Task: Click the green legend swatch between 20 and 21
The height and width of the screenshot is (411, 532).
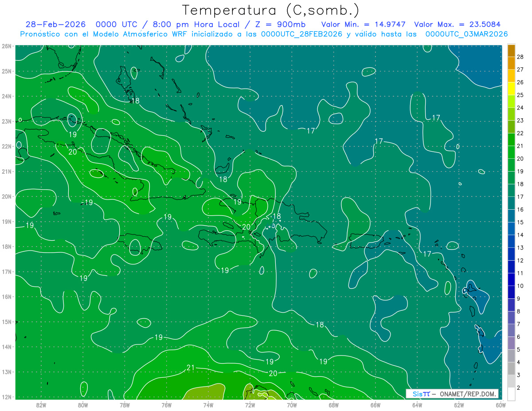Action: coord(511,153)
